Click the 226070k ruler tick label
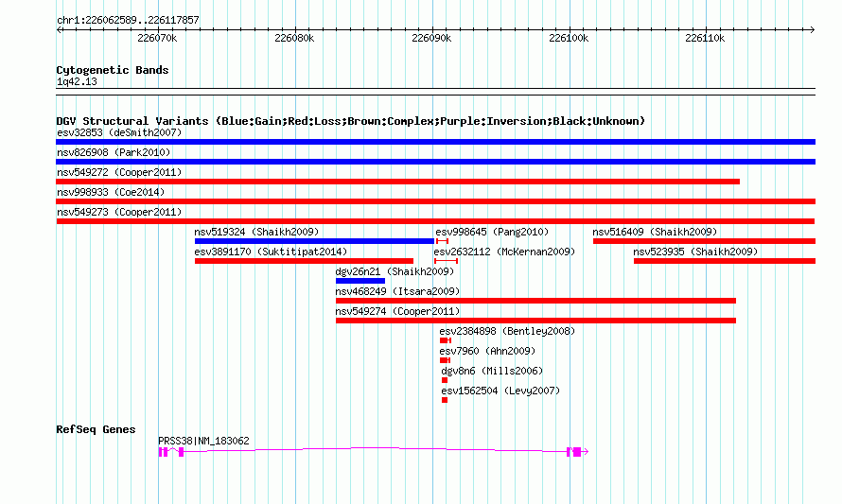This screenshot has width=842, height=504. (157, 39)
